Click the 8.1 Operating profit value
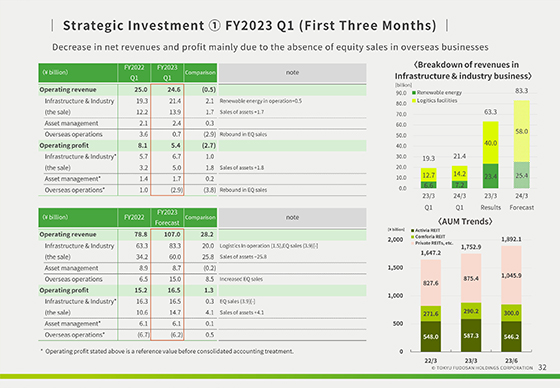Screen dimensions: 560x388 [x=142, y=145]
